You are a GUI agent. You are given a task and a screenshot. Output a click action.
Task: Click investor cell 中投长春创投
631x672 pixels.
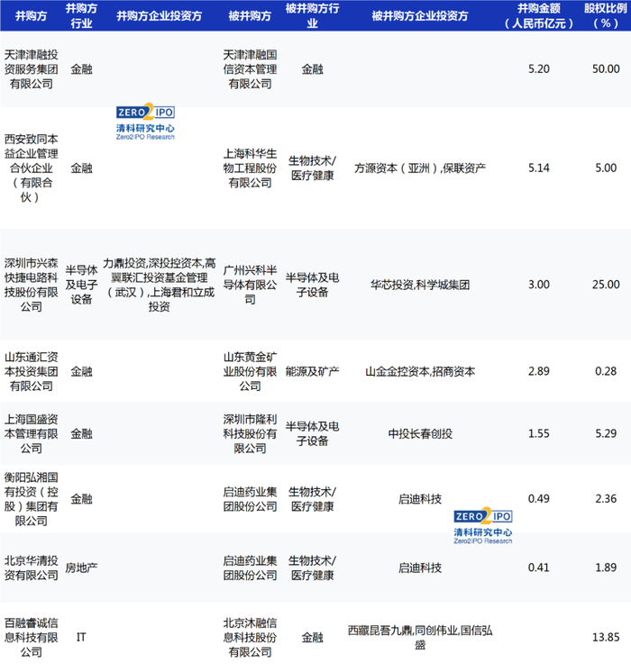[420, 433]
